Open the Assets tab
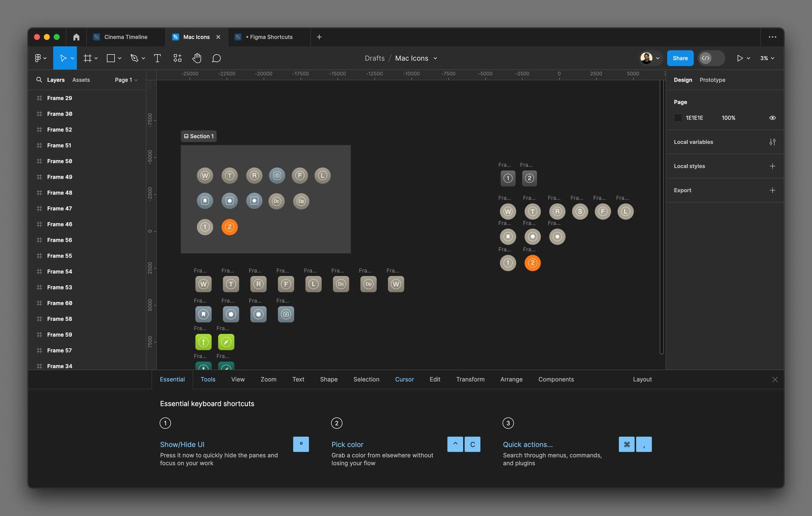 pos(81,80)
